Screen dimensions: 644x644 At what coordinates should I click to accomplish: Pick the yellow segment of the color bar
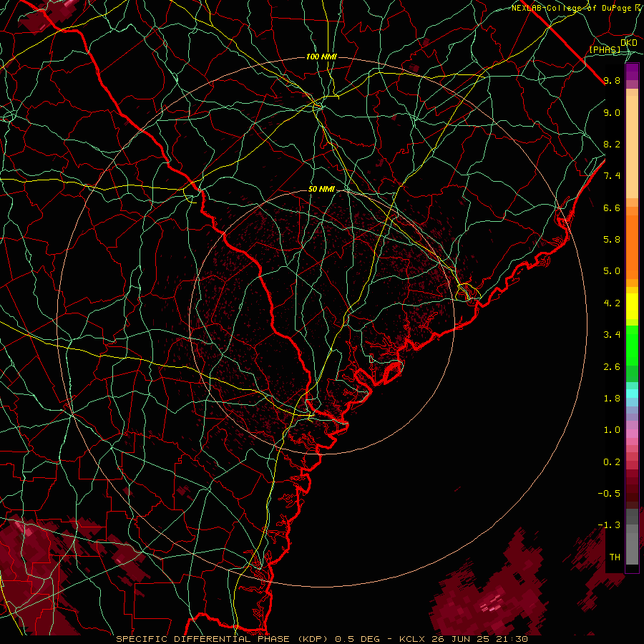pos(632,306)
